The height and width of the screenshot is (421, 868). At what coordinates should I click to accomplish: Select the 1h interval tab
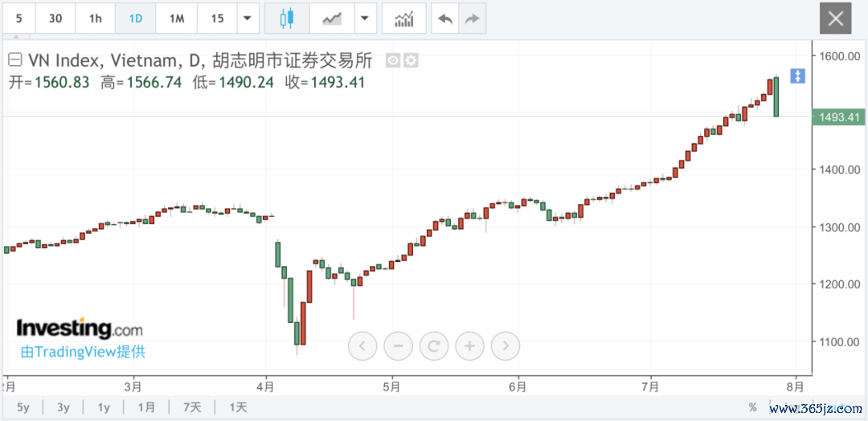pos(95,18)
